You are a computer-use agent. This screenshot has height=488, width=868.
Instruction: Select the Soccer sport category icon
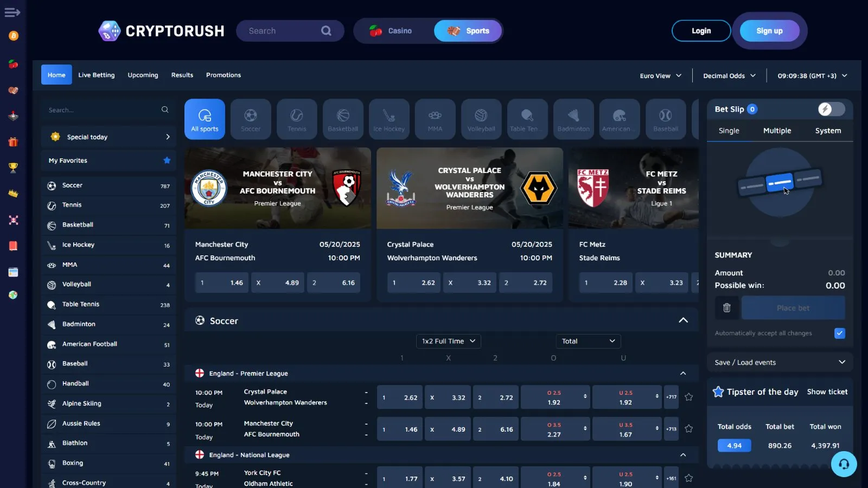[x=251, y=119]
